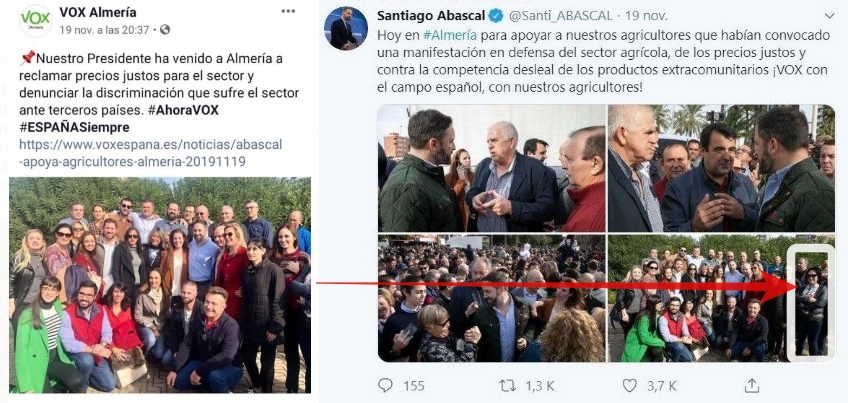Click the #AhoraVOX hashtag
This screenshot has height=403, width=848.
click(183, 110)
